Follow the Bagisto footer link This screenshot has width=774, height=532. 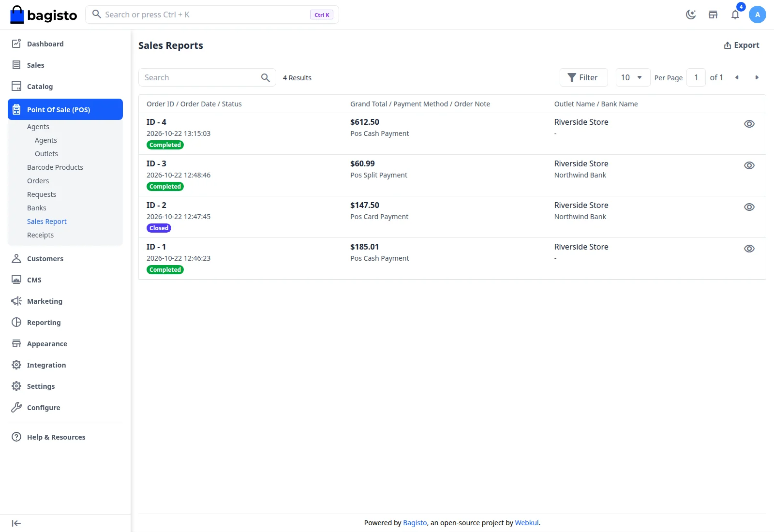[x=415, y=523]
